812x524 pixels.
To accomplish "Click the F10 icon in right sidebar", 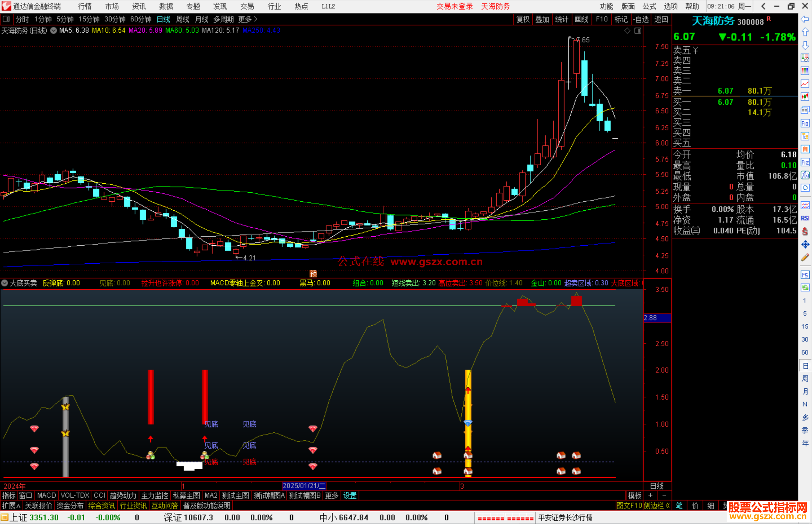I will (805, 123).
